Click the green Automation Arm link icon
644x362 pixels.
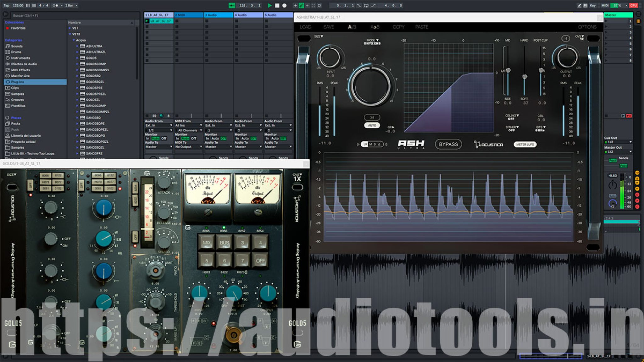[301, 5]
